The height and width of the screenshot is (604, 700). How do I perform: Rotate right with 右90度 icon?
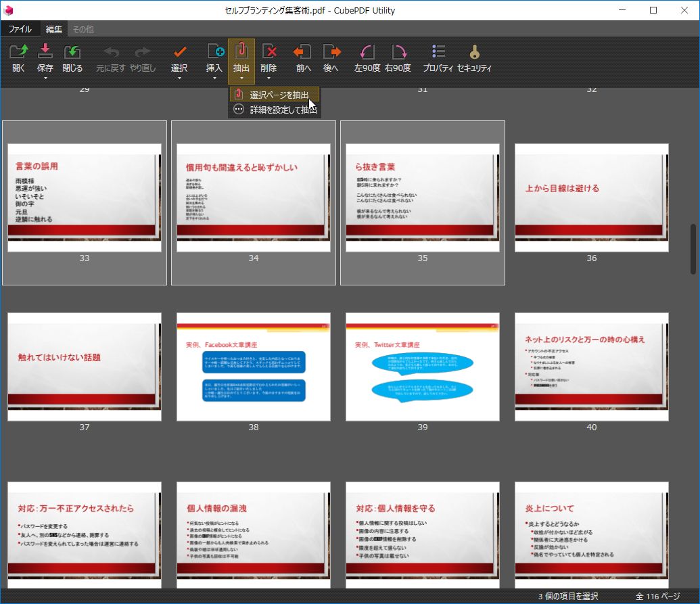tap(398, 52)
